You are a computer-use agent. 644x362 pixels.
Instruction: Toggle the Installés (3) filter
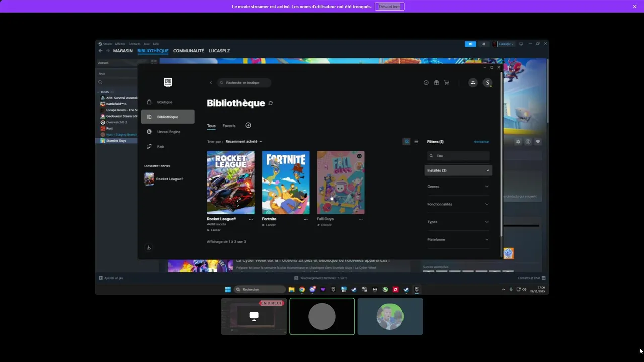pyautogui.click(x=458, y=170)
